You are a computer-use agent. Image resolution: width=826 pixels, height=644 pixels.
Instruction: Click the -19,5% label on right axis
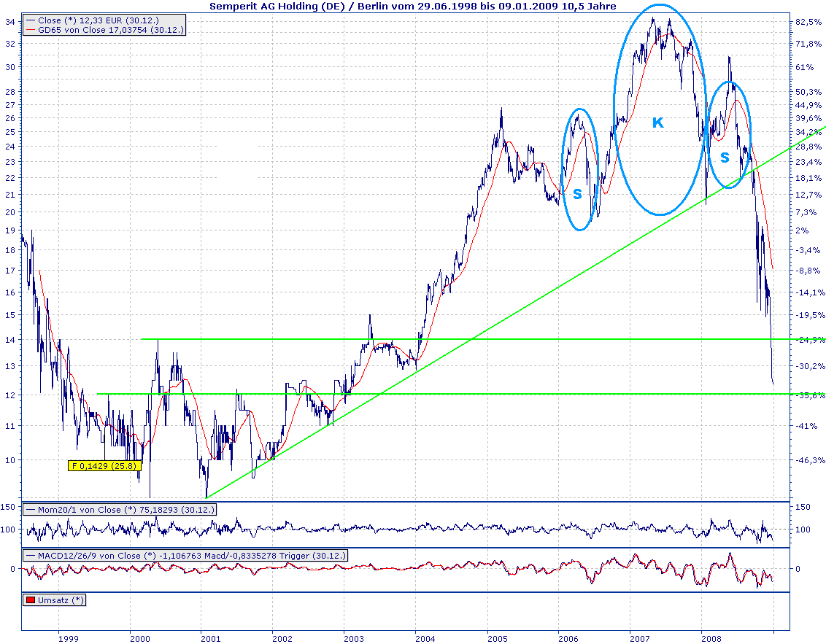coord(810,315)
